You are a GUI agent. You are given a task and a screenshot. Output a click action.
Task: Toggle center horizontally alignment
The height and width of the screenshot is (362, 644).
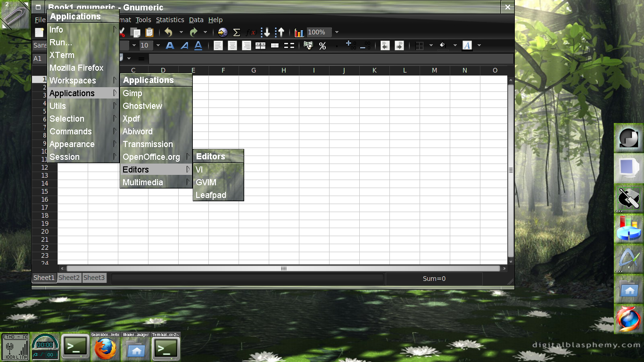coord(232,46)
